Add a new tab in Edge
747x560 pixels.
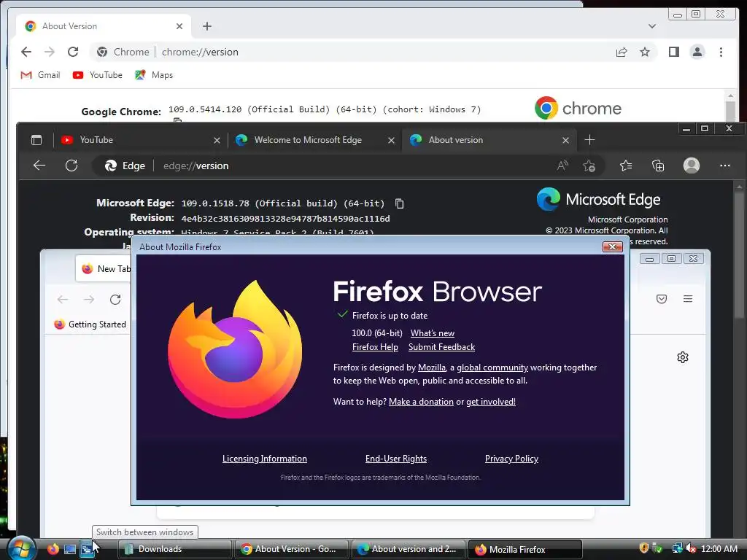[589, 140]
